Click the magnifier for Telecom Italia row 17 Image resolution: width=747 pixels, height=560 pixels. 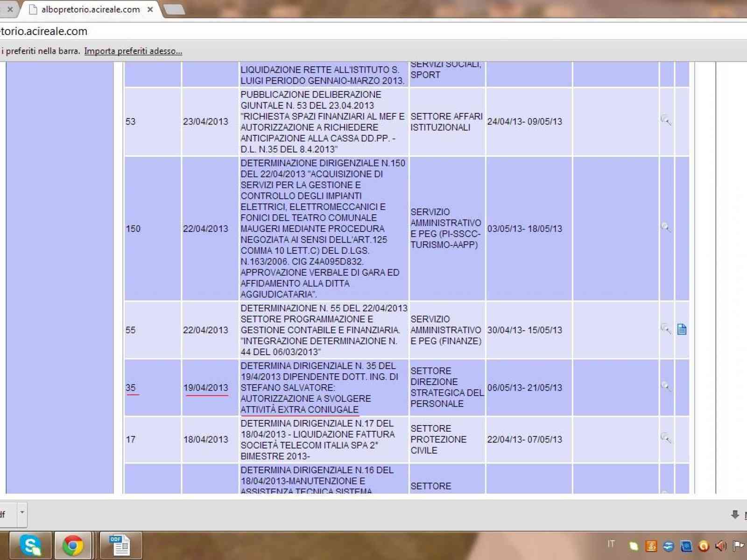click(x=666, y=438)
